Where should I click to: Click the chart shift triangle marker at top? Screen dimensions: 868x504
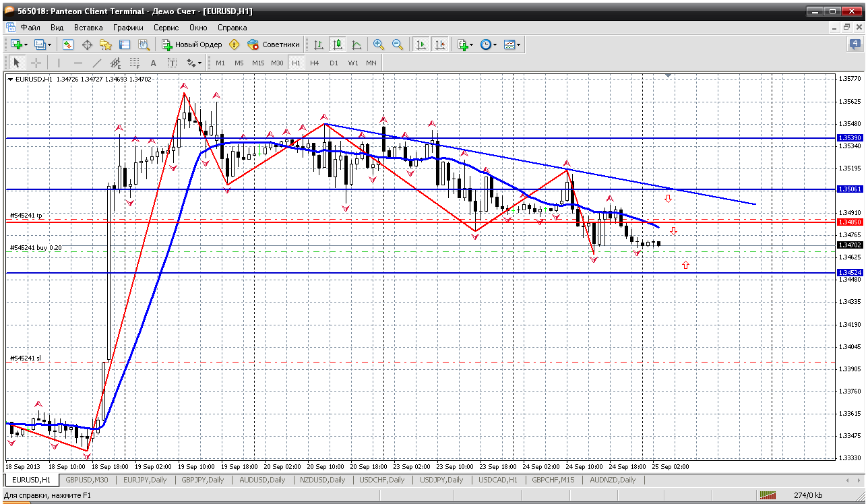click(668, 76)
